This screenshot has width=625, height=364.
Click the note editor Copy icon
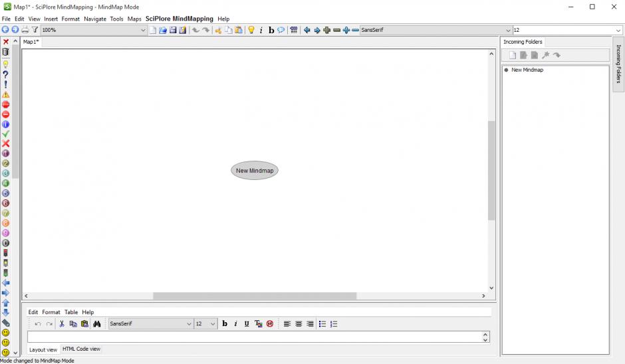[x=73, y=323]
